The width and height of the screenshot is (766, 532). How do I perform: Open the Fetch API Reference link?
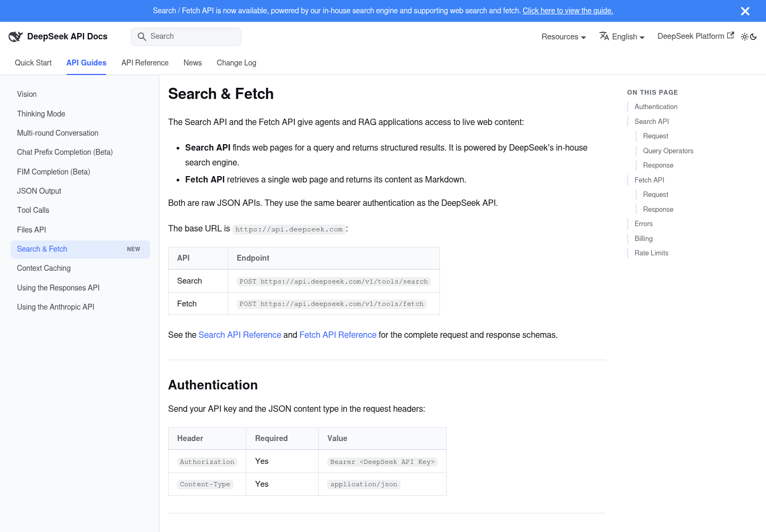click(338, 335)
